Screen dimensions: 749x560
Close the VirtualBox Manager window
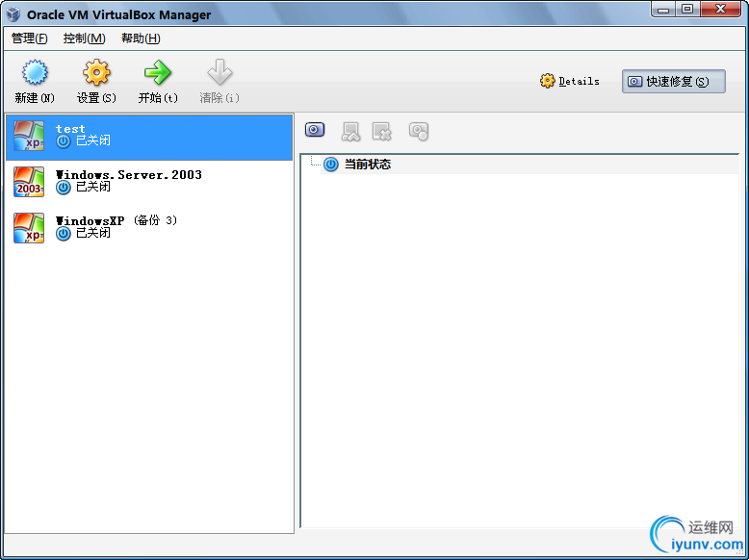point(722,9)
